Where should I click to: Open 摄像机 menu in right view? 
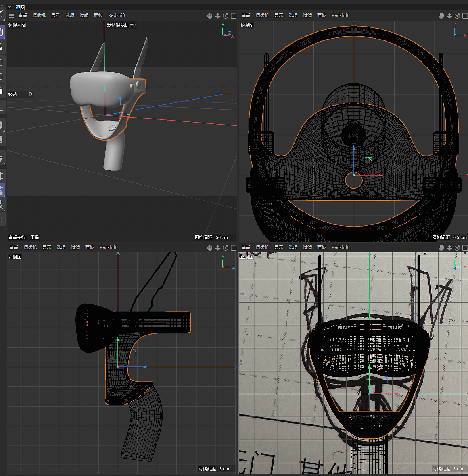30,247
